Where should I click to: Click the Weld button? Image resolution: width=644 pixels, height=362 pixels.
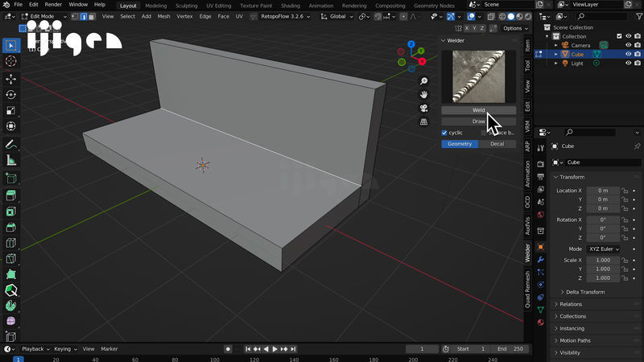(478, 110)
